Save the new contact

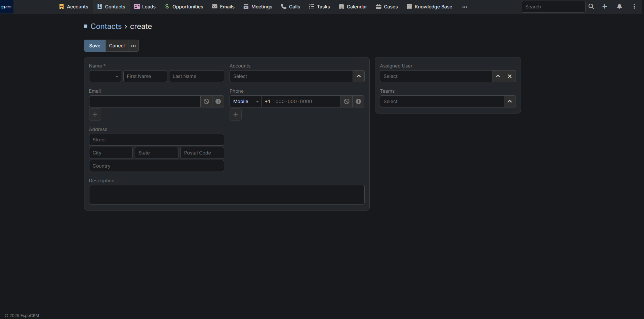pos(95,46)
